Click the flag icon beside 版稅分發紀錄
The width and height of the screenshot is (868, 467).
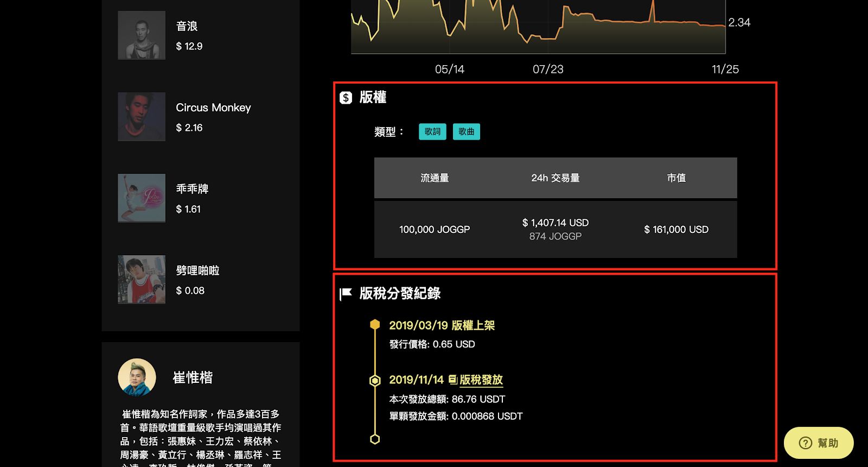(x=346, y=294)
